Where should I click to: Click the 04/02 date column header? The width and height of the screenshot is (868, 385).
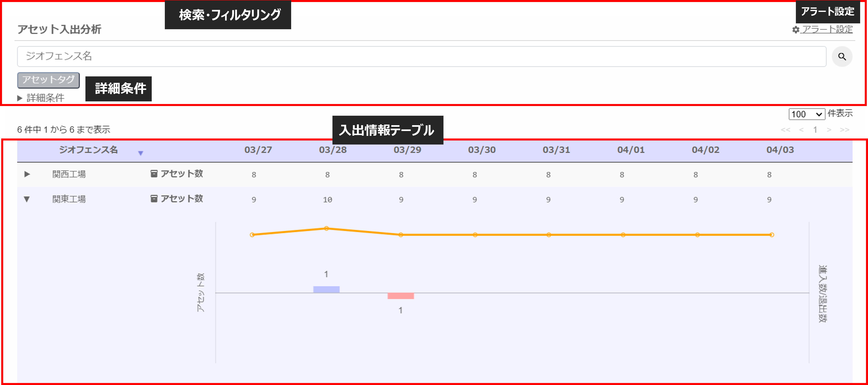(706, 150)
